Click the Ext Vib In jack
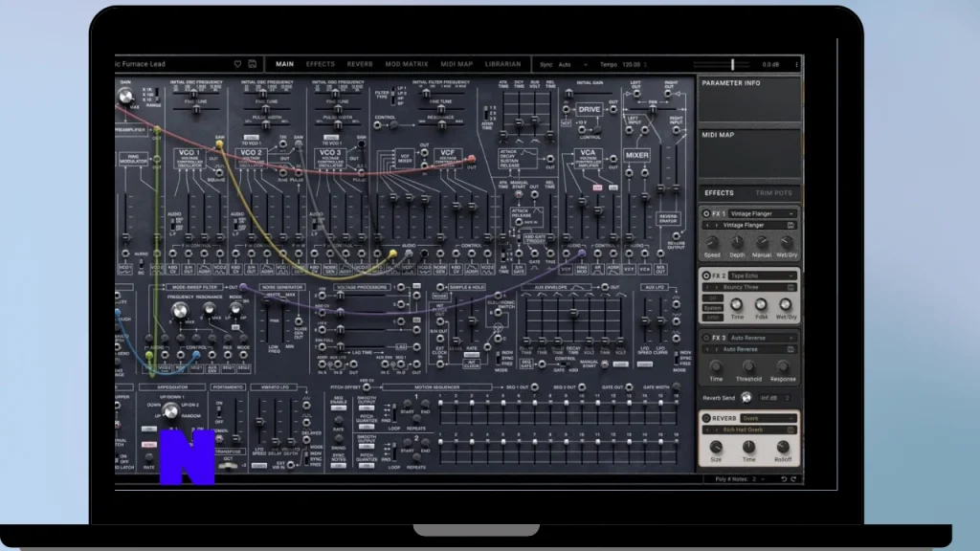Image resolution: width=980 pixels, height=551 pixels. tap(291, 465)
